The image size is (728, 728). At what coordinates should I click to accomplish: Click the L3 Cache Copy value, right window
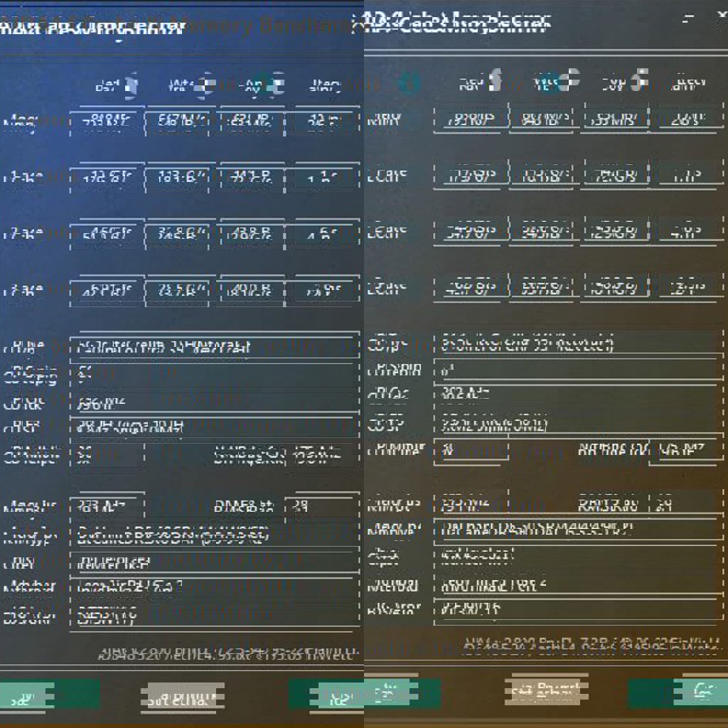(616, 288)
